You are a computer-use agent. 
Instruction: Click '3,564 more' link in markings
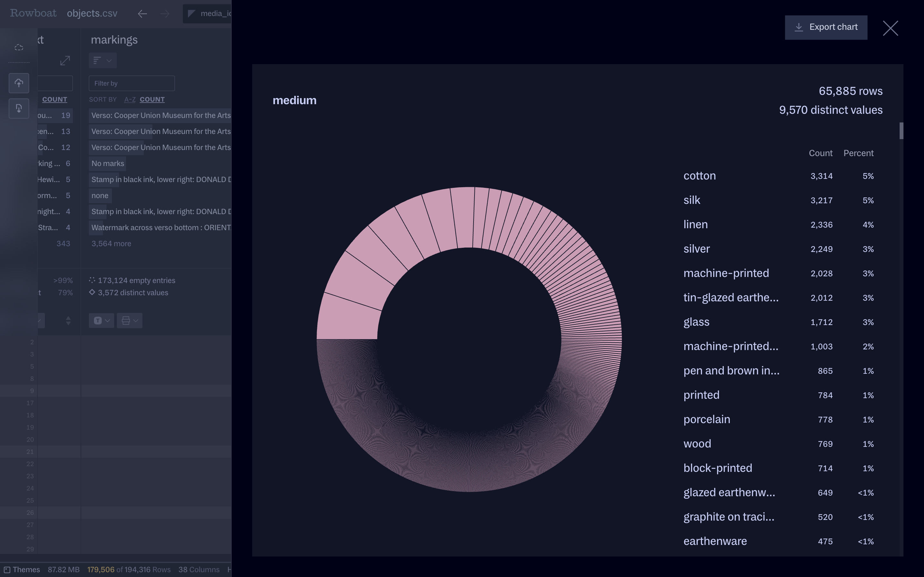tap(111, 244)
